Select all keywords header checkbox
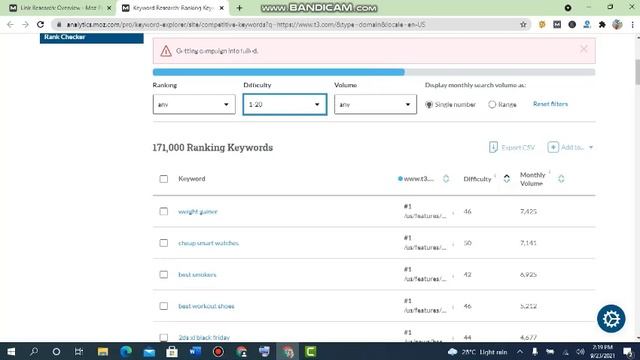Viewport: 640px width, 360px height. 164,179
